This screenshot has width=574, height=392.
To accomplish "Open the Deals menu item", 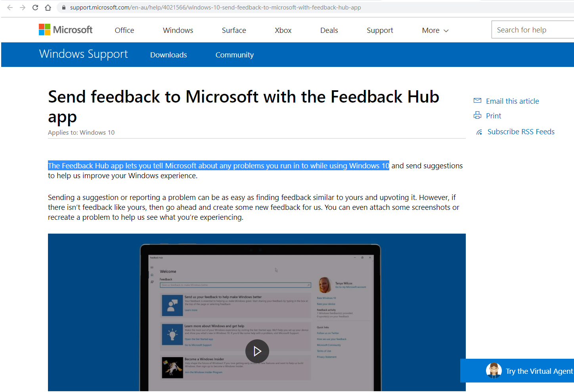I will pyautogui.click(x=329, y=30).
